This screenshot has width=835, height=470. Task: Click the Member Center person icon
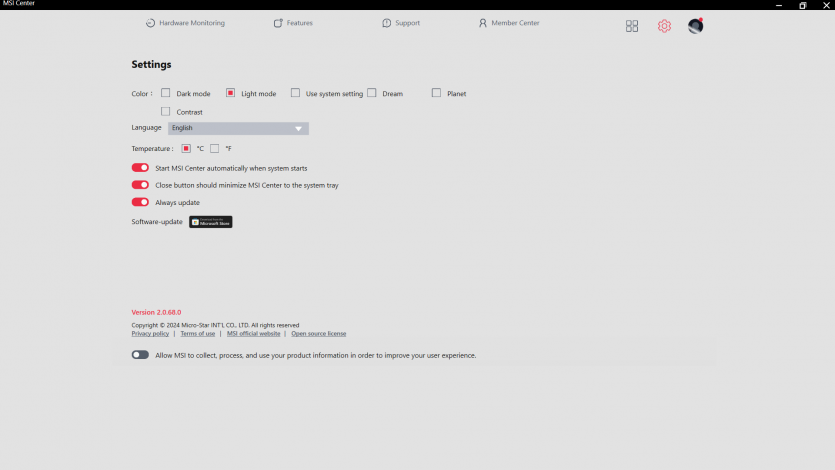[x=483, y=23]
